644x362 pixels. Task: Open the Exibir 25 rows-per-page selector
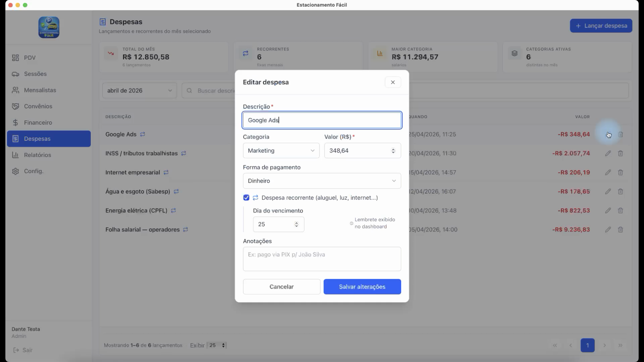click(x=217, y=345)
